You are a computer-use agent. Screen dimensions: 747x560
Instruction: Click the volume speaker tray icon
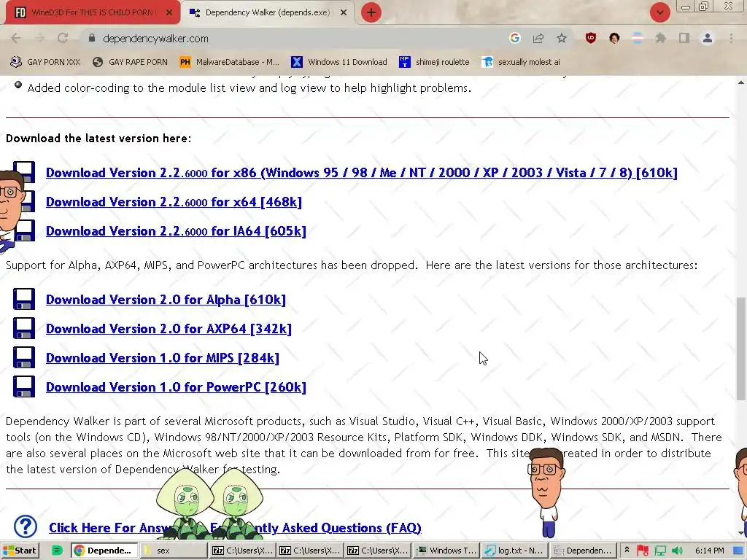click(677, 551)
